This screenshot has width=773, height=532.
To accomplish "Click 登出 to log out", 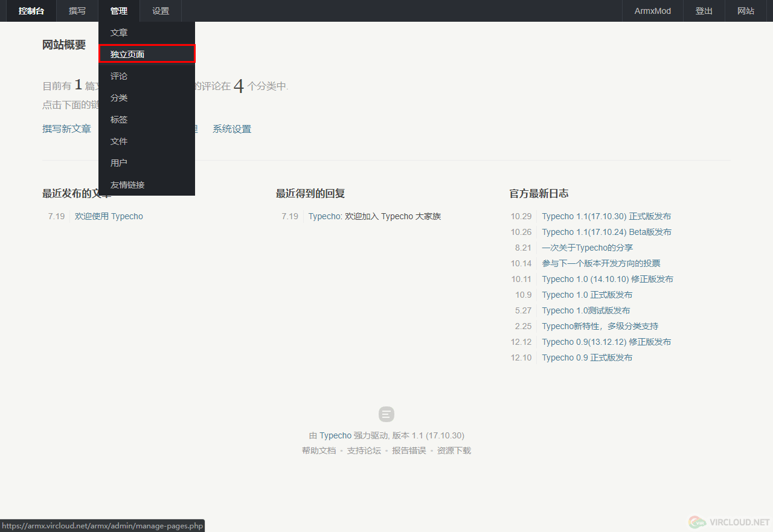I will tap(704, 11).
